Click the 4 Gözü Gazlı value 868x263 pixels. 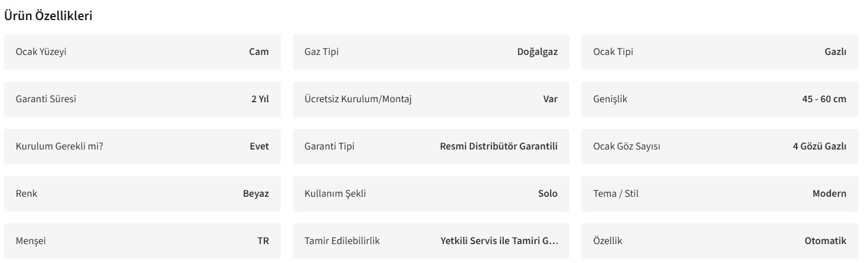[x=819, y=146]
